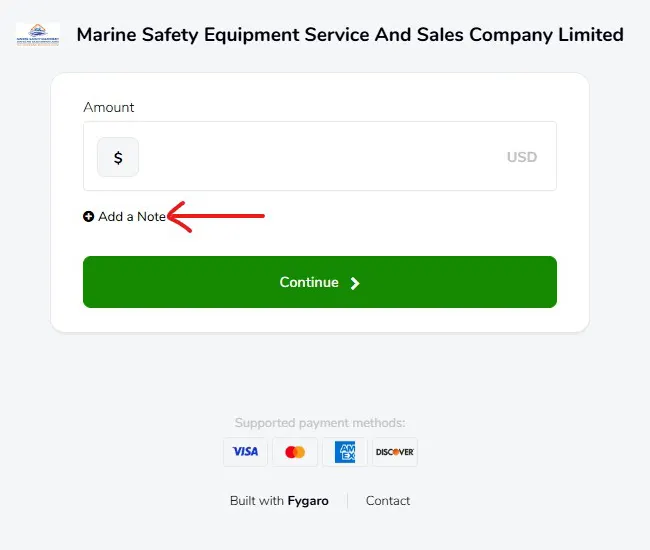Image resolution: width=650 pixels, height=550 pixels.
Task: Click the dollar sign currency icon
Action: click(118, 157)
